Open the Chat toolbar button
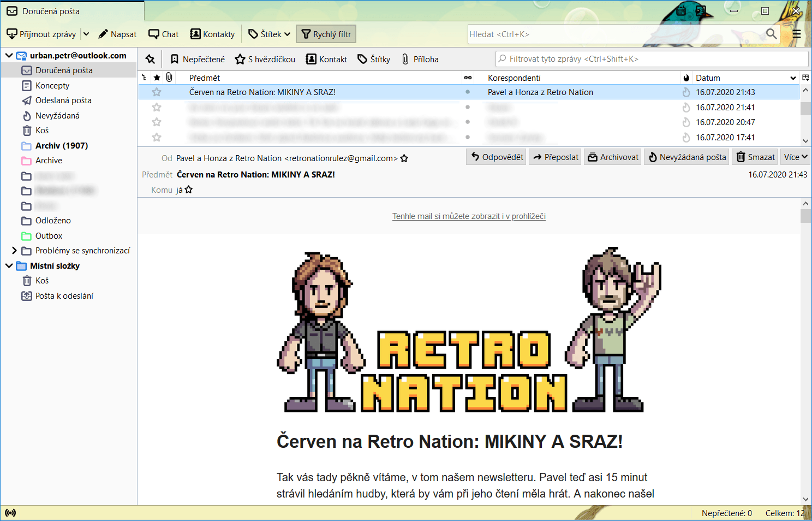812x521 pixels. (x=164, y=34)
